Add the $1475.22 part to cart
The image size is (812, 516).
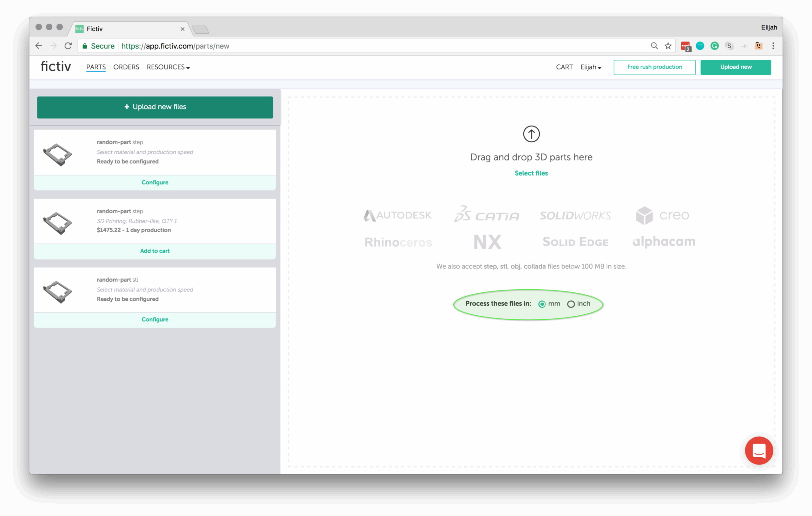click(x=155, y=251)
